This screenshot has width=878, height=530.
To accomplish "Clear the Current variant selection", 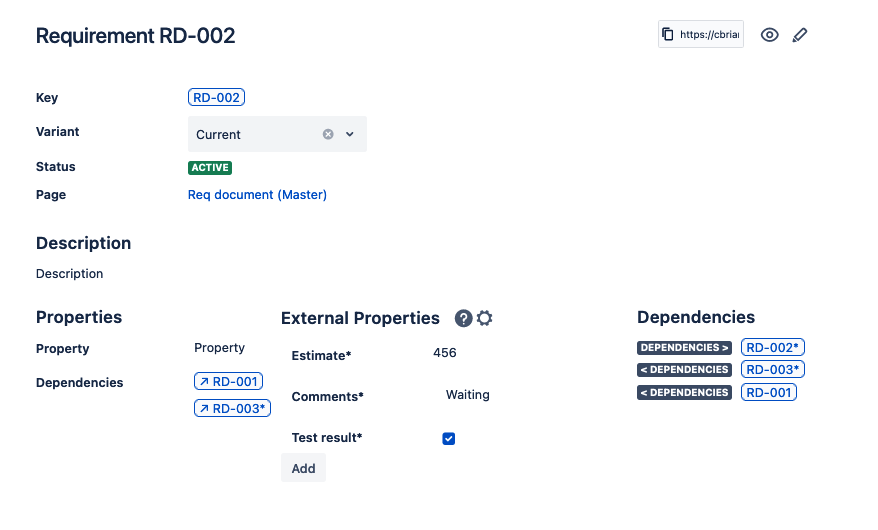I will tap(328, 134).
